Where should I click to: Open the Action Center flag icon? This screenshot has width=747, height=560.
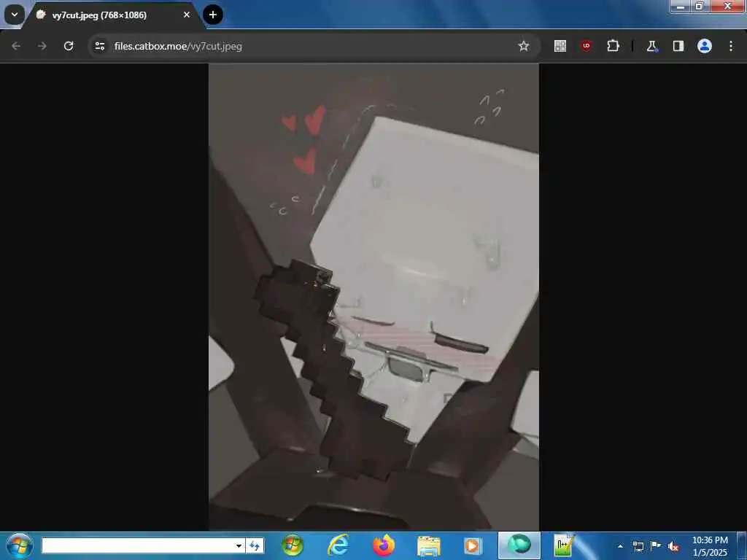pyautogui.click(x=656, y=545)
